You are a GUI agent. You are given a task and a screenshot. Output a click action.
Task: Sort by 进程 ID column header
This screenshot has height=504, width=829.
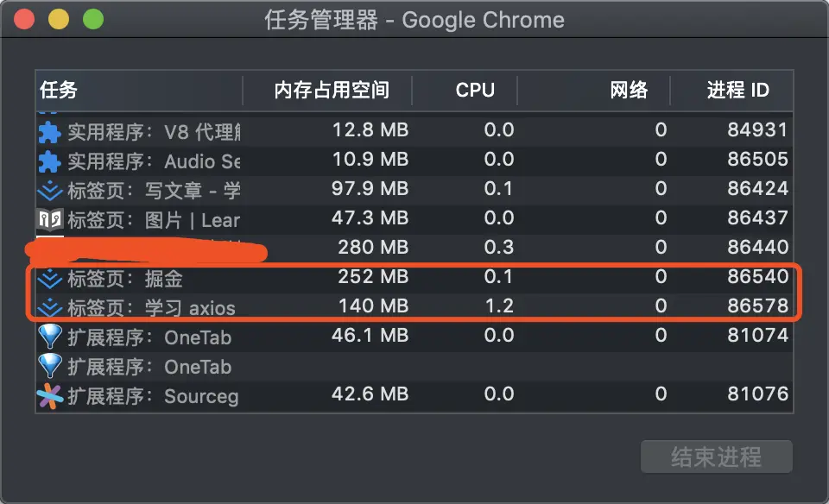pyautogui.click(x=737, y=90)
